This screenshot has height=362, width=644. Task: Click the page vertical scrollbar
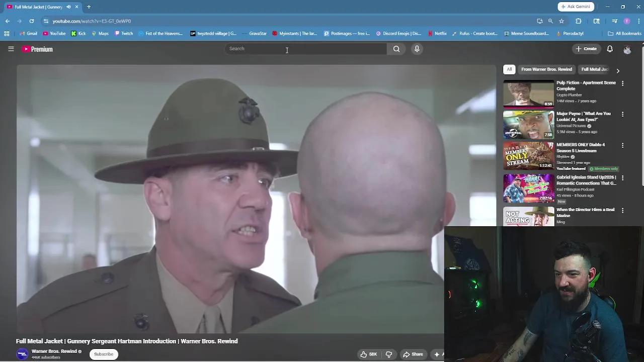[x=641, y=116]
